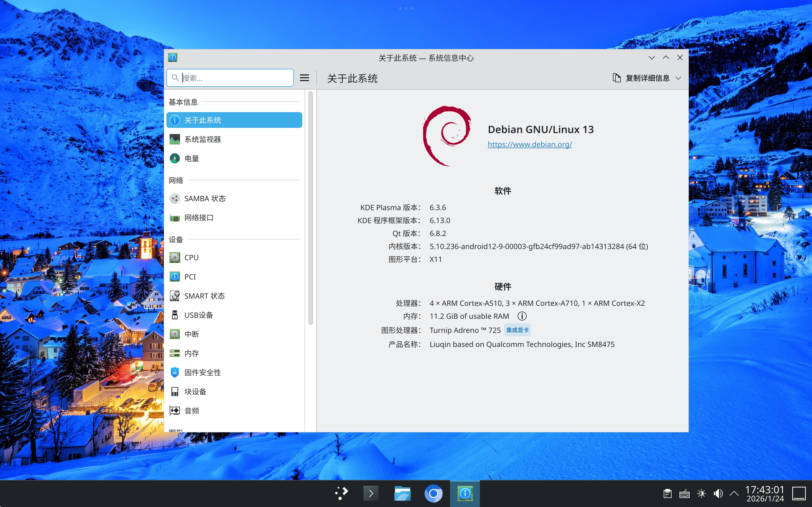812x507 pixels.
Task: Launch Chromium from the taskbar
Action: [x=433, y=493]
